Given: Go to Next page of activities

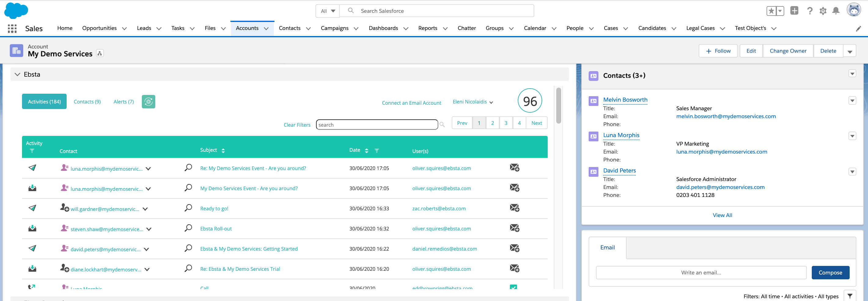Looking at the screenshot, I should [x=536, y=123].
